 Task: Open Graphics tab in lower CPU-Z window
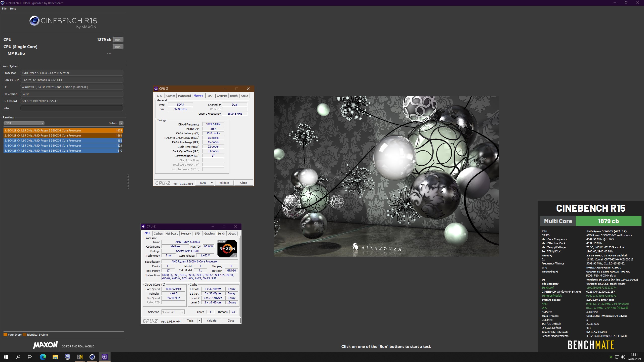209,234
